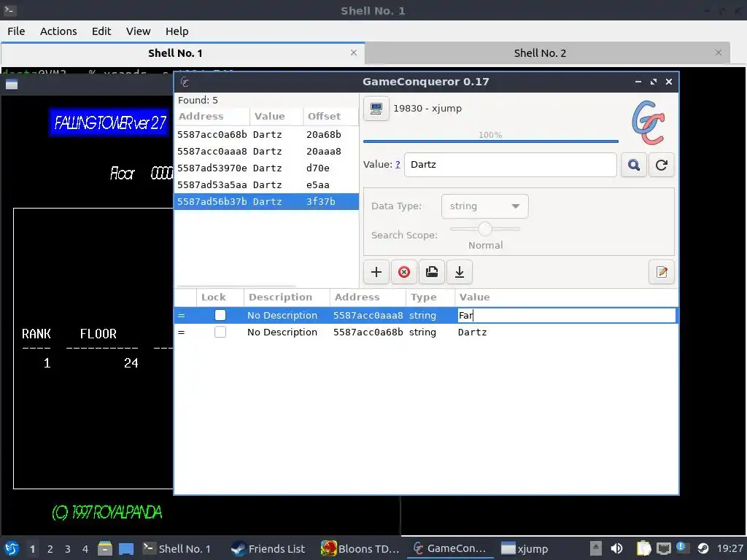Select result row with address 5587acc0a68b
747x560 pixels.
tap(266, 134)
